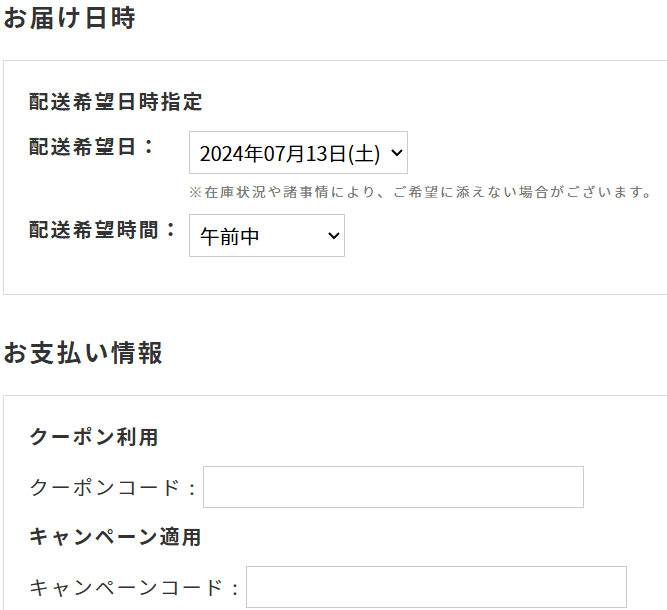Open the 配送希望日 date dropdown
Viewport: 667px width, 610px height.
(298, 153)
